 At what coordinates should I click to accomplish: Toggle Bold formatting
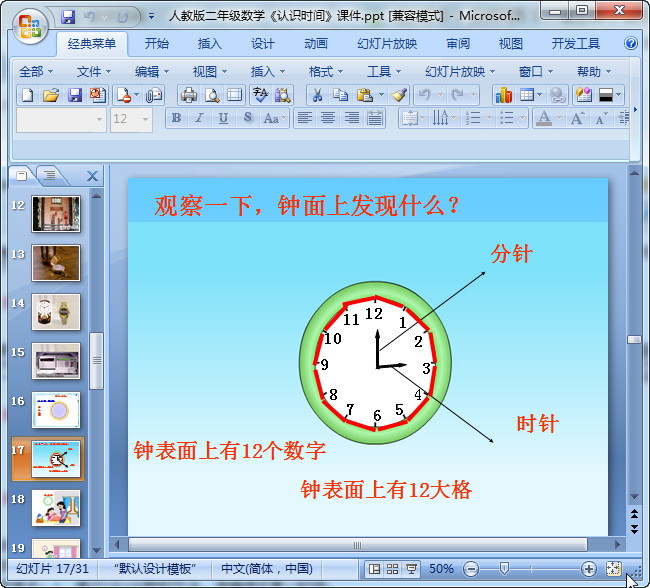coord(177,118)
